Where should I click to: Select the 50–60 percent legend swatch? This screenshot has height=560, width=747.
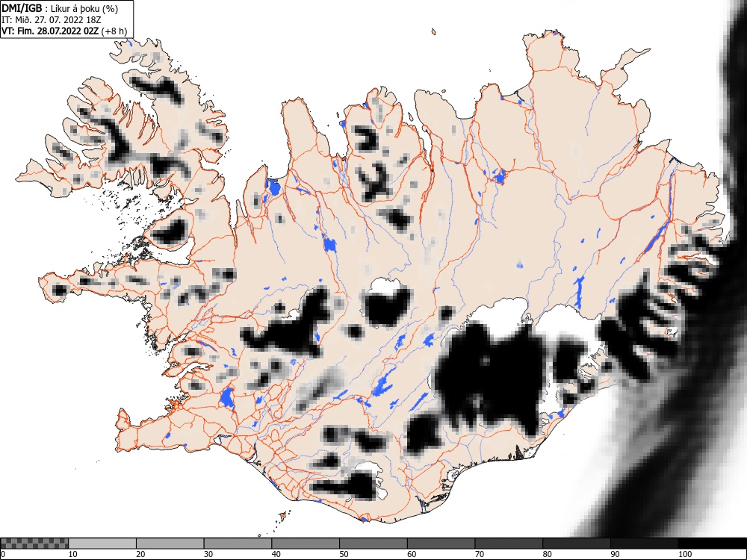pos(373,544)
